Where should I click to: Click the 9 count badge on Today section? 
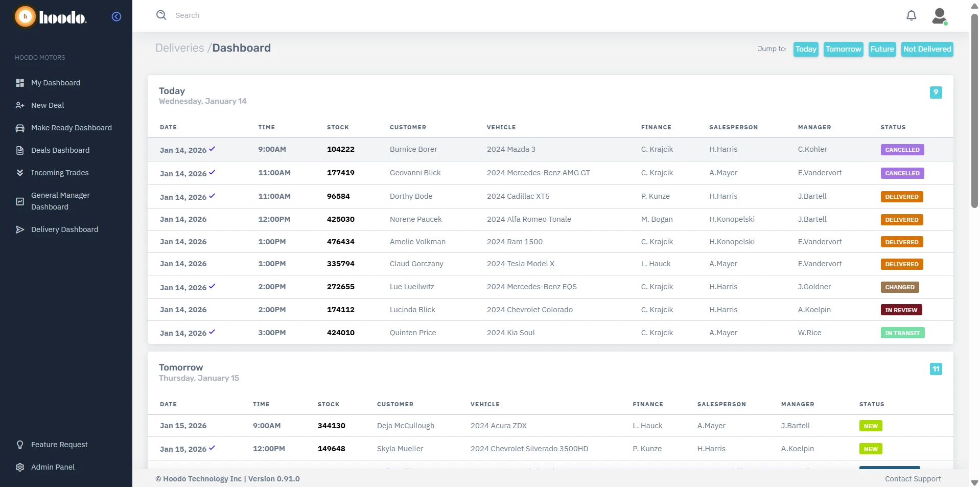tap(936, 92)
